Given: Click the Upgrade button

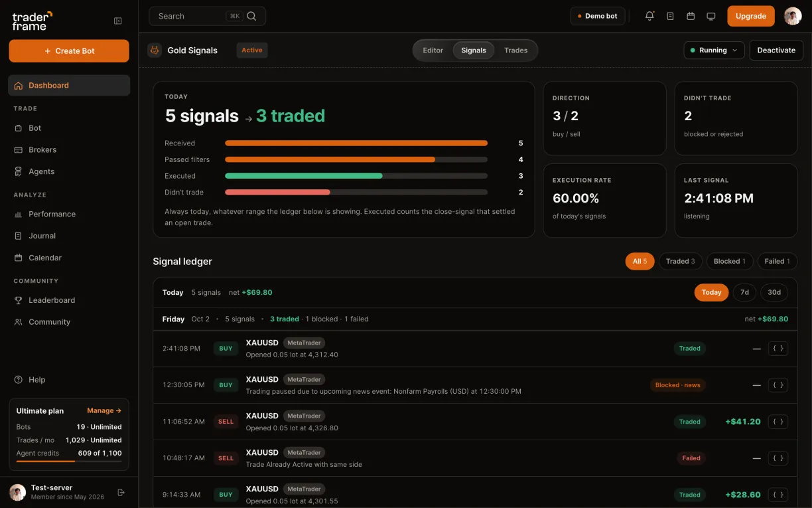Looking at the screenshot, I should coord(751,16).
